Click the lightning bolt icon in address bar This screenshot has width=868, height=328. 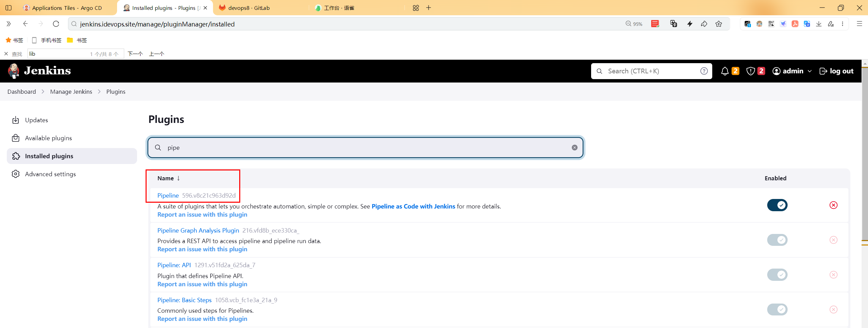click(690, 24)
